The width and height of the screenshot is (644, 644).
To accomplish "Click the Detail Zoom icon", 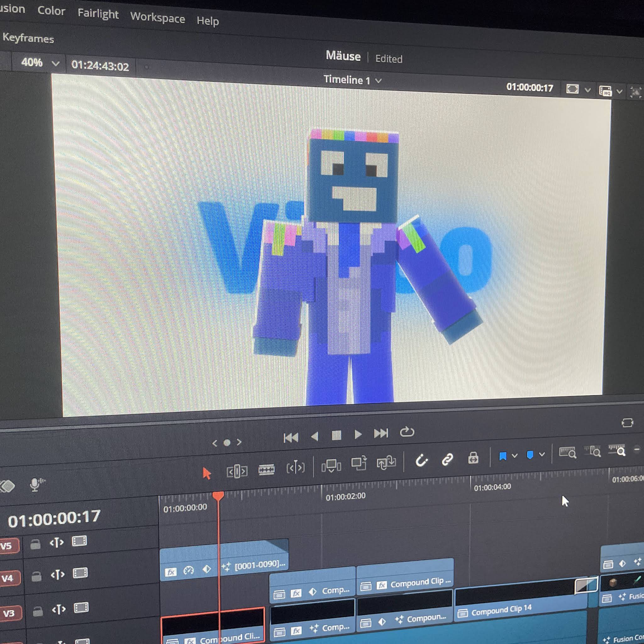I will [593, 451].
